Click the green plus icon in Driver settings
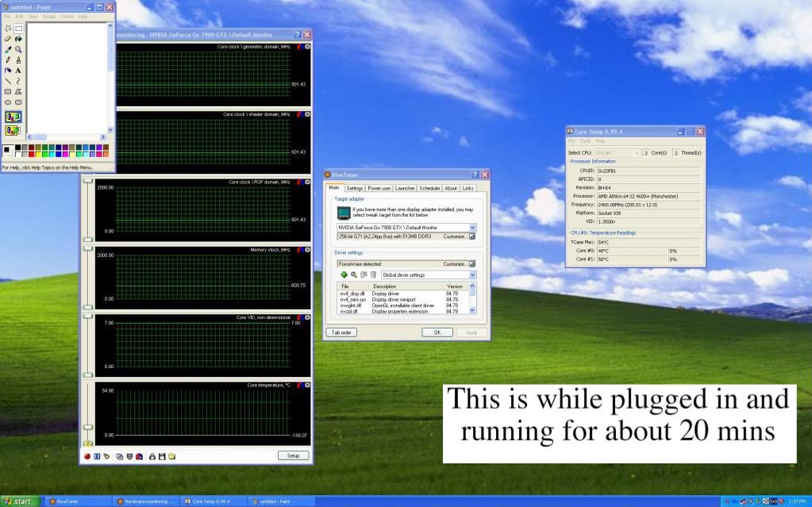The height and width of the screenshot is (507, 812). click(344, 275)
